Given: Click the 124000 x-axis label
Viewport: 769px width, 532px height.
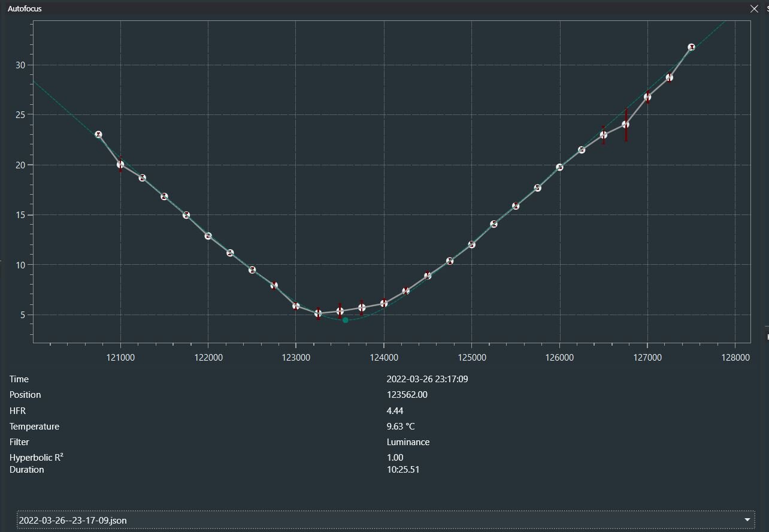Looking at the screenshot, I should pos(384,358).
